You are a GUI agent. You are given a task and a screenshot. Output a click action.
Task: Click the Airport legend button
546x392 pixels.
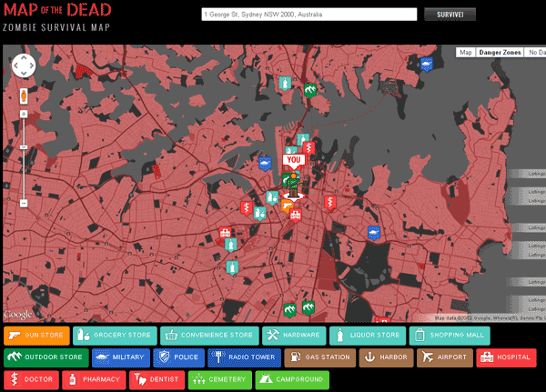[445, 357]
